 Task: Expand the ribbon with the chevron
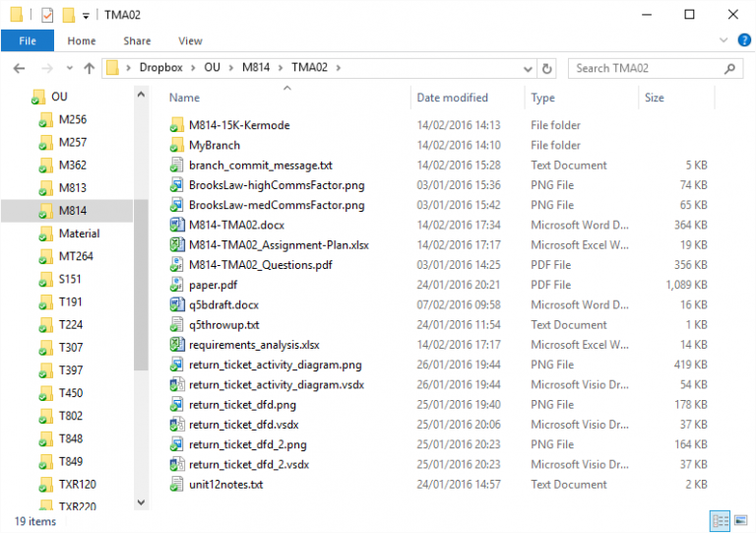(724, 40)
